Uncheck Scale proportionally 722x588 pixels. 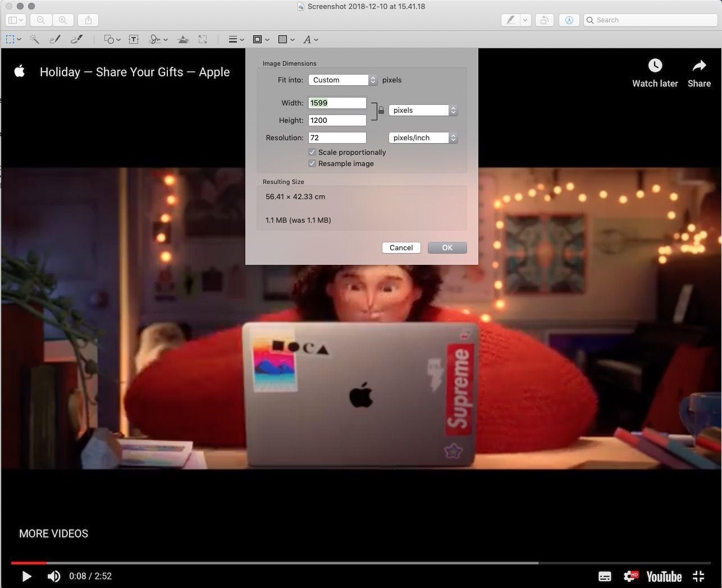click(313, 152)
